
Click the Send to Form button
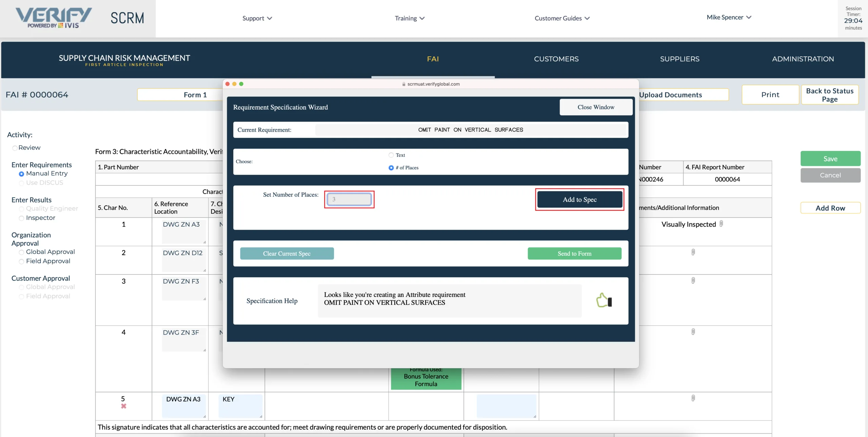tap(574, 253)
